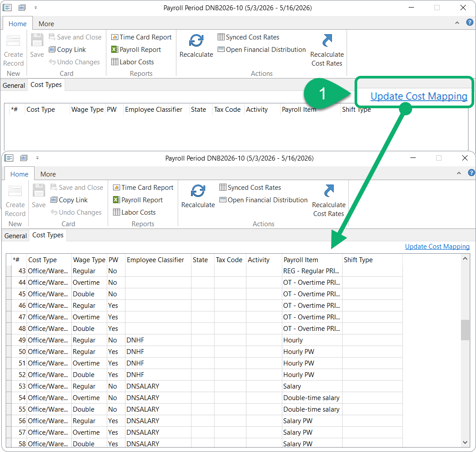Click 'Hourly' payroll item in row 49
The image size is (476, 452).
point(312,340)
